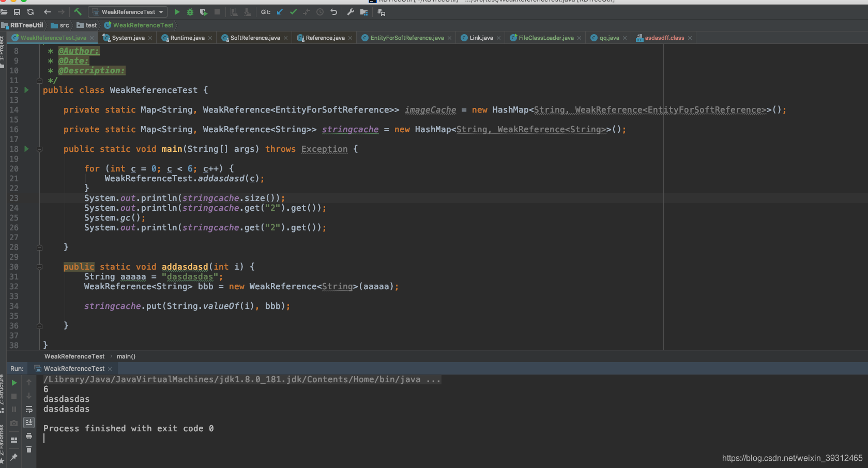
Task: Close the System.java tab
Action: [x=150, y=38]
